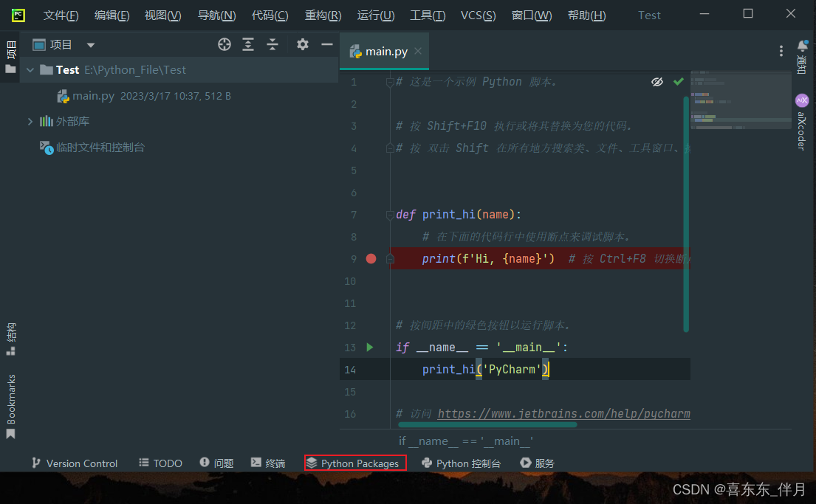Click the green progress bar below line 16
This screenshot has height=504, width=816.
click(487, 425)
